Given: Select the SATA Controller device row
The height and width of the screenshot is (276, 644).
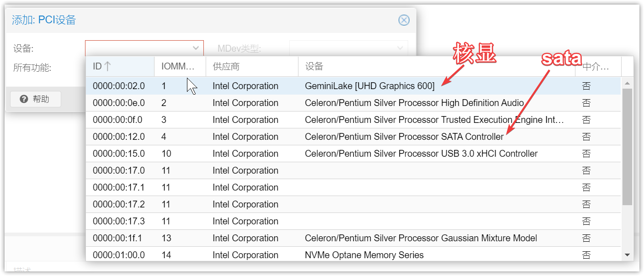Looking at the screenshot, I should pyautogui.click(x=404, y=137).
